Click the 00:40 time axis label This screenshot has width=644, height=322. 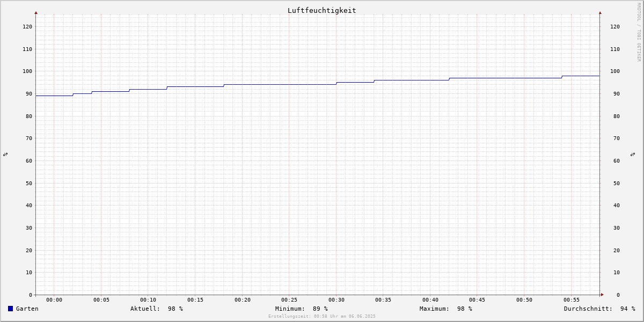point(430,300)
